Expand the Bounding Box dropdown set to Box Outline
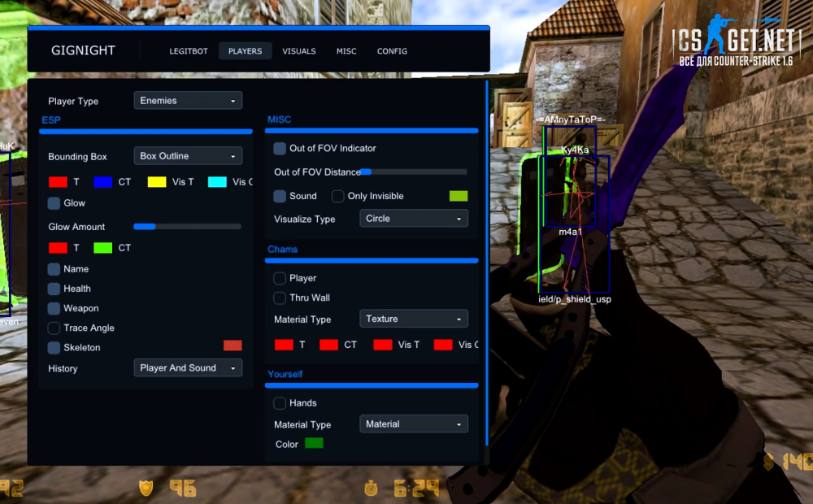This screenshot has height=504, width=813. (x=188, y=156)
